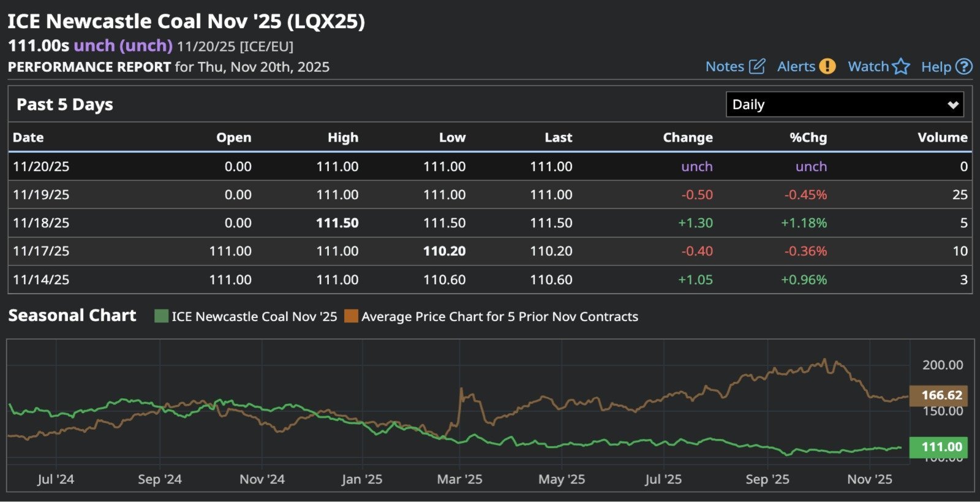Click the %Chg column header
Viewport: 980px width, 502px height.
coord(808,137)
